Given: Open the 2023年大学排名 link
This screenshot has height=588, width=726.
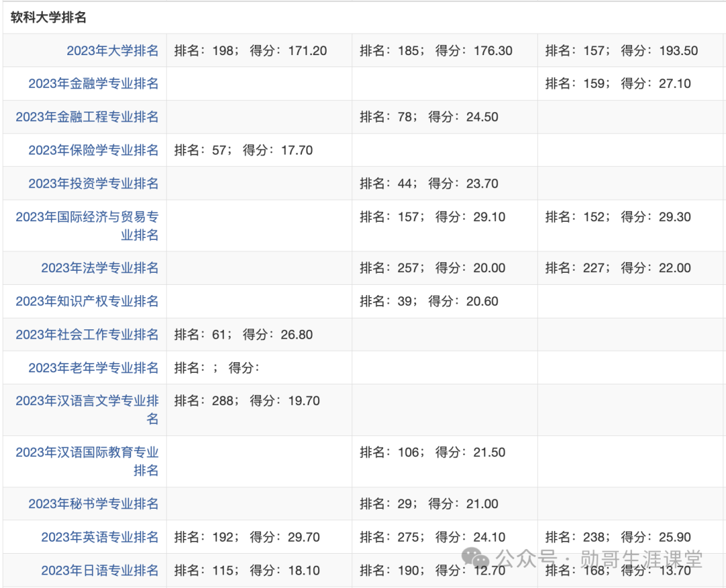Looking at the screenshot, I should pos(112,50).
